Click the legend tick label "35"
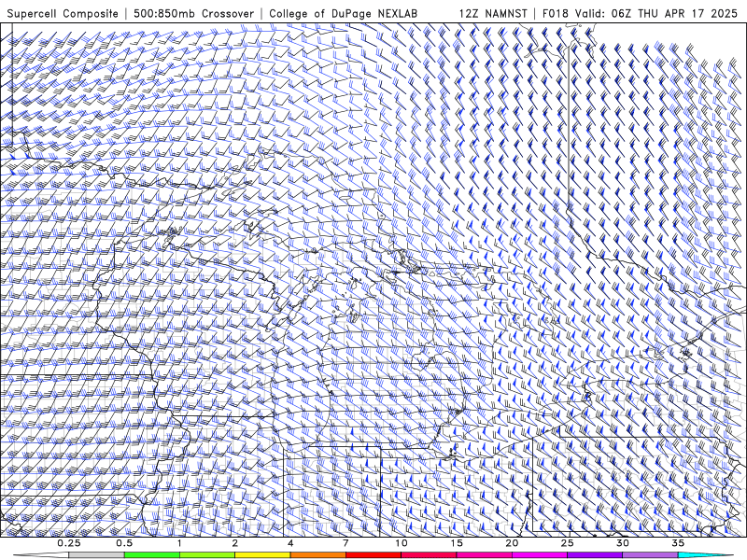Viewport: 747px width, 560px height. click(678, 543)
